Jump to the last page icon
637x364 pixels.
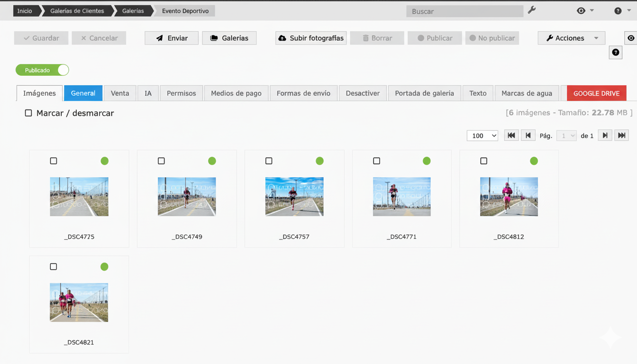tap(621, 136)
